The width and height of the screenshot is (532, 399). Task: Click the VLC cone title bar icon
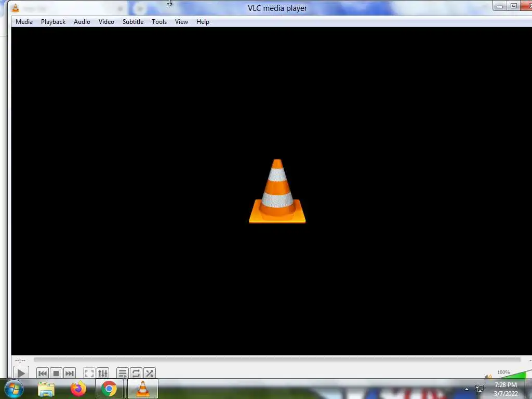(x=15, y=7)
